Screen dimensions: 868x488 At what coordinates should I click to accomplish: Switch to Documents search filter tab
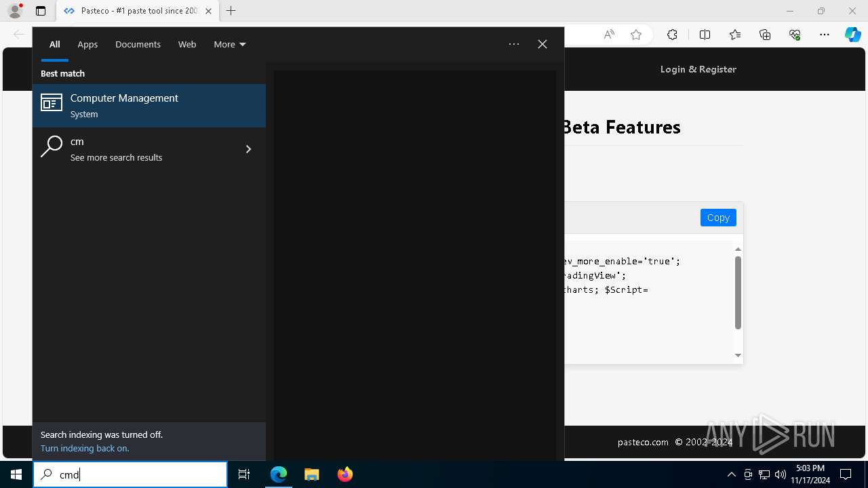138,44
